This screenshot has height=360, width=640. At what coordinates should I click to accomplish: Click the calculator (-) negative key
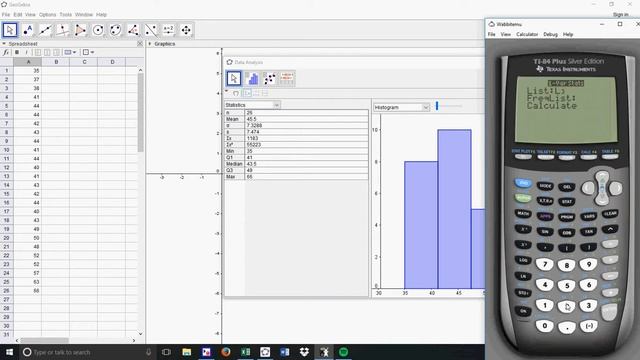point(589,326)
